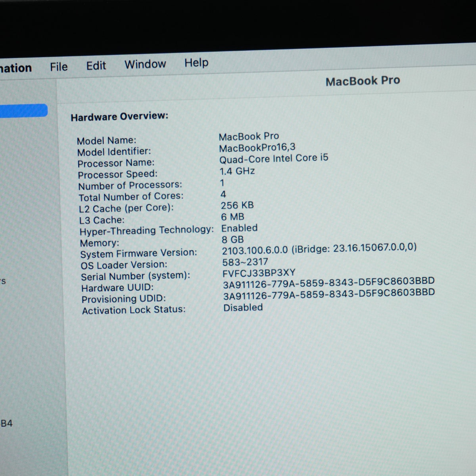This screenshot has height=476, width=476.
Task: Select the highlighted blue sidebar item
Action: pyautogui.click(x=24, y=111)
